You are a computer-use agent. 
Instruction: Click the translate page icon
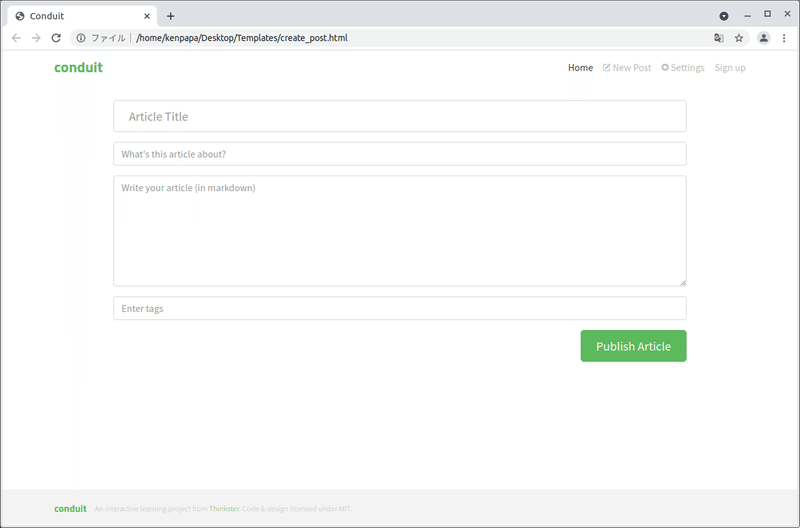click(x=718, y=38)
